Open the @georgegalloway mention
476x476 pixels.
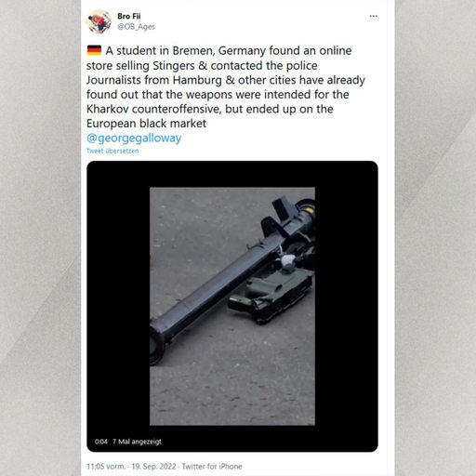(134, 139)
